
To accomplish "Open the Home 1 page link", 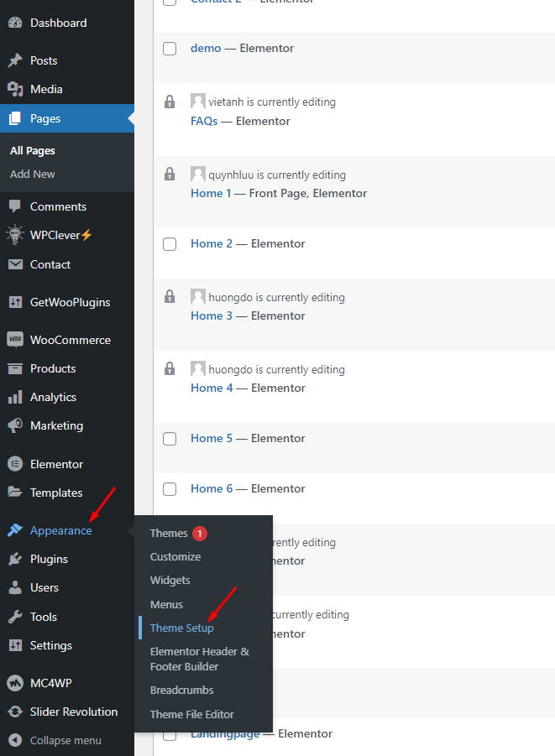I will coord(207,193).
